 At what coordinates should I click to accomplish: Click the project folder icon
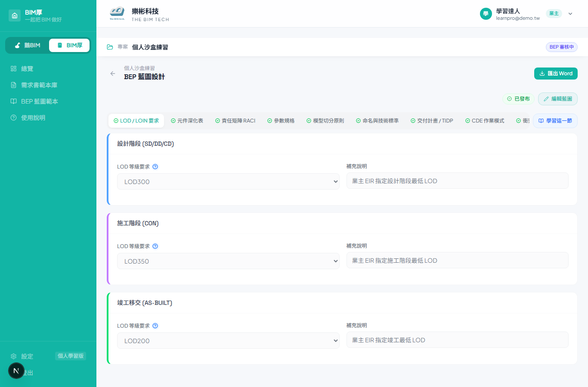(x=110, y=47)
